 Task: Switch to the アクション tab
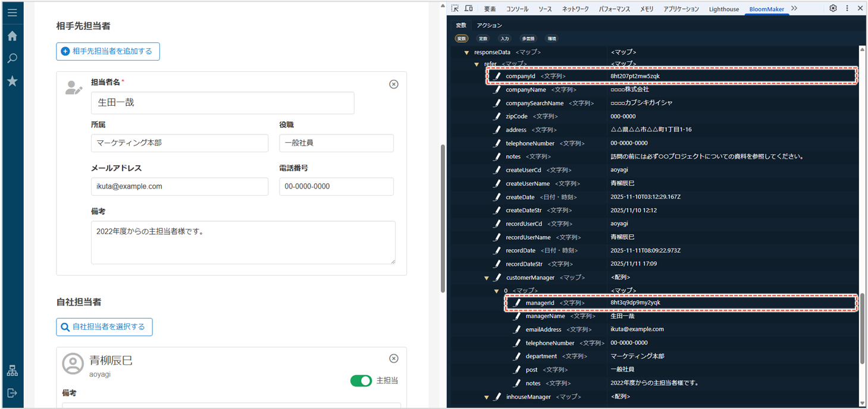pos(489,26)
